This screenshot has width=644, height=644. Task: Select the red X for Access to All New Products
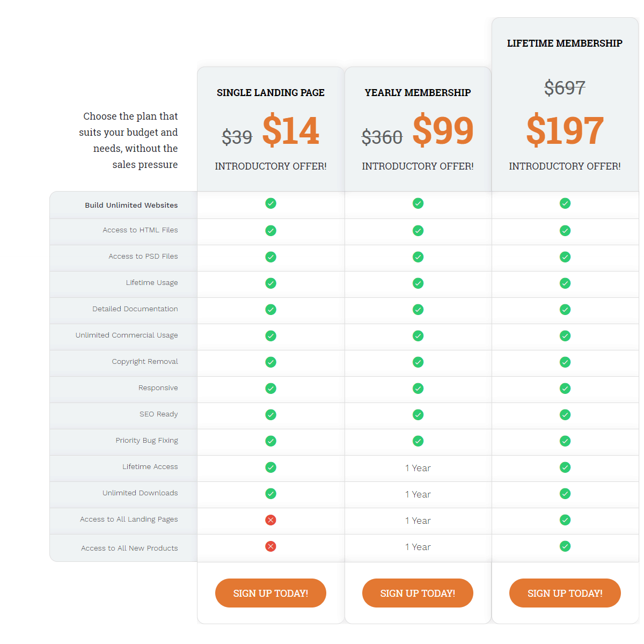coord(270,546)
